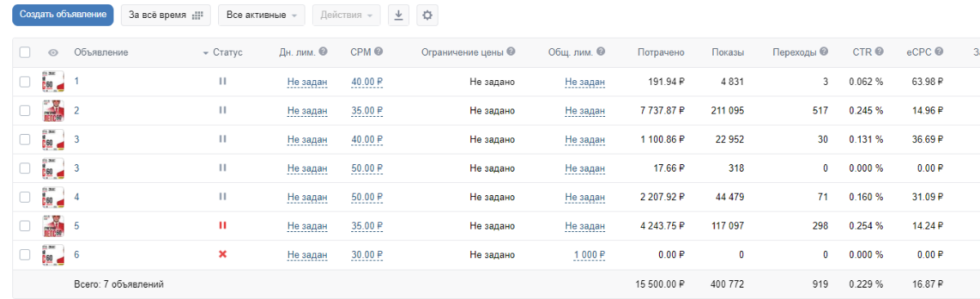Image resolution: width=980 pixels, height=299 pixels.
Task: Open the За всё время period dropdown
Action: coord(166,16)
